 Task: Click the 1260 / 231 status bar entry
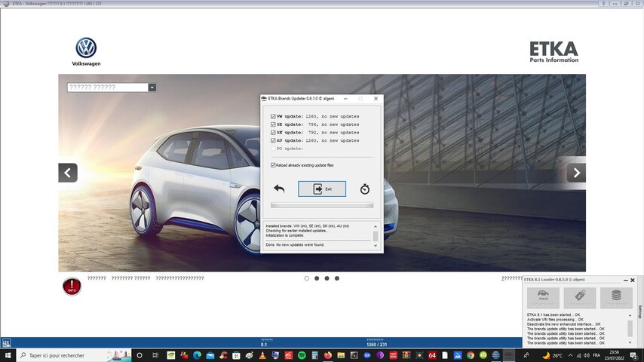coord(376,342)
